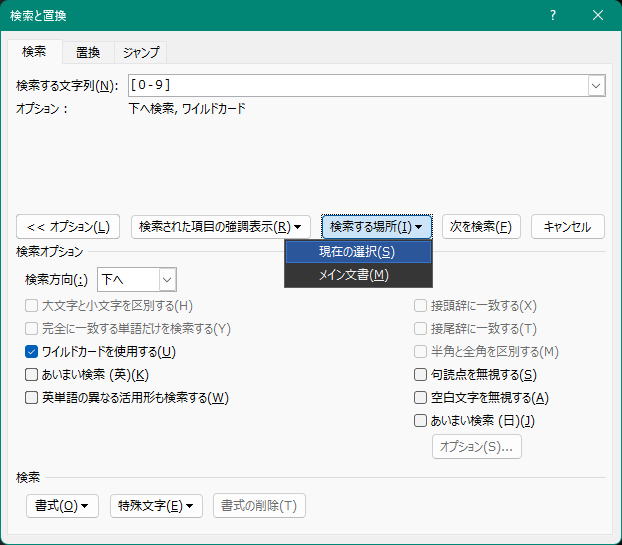This screenshot has height=545, width=622.
Task: Click the 検索する場所(I) dropdown button
Action: [376, 227]
